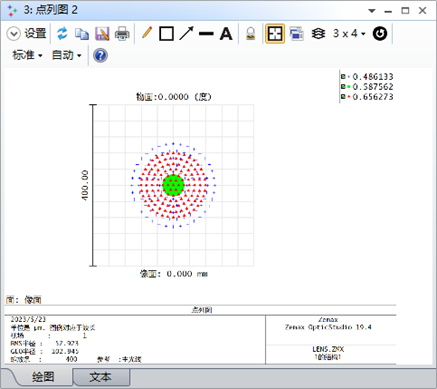Switch to the 文本 tab
437x389 pixels.
click(100, 377)
